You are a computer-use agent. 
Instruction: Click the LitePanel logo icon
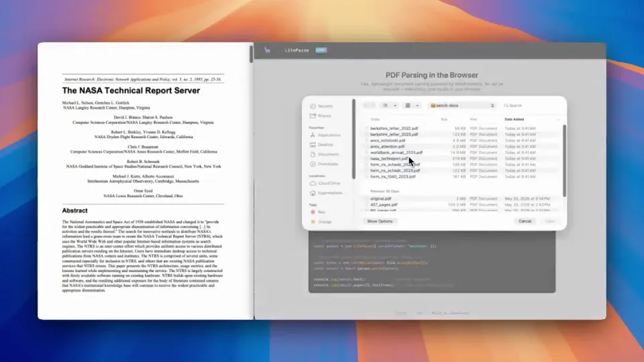click(x=268, y=50)
